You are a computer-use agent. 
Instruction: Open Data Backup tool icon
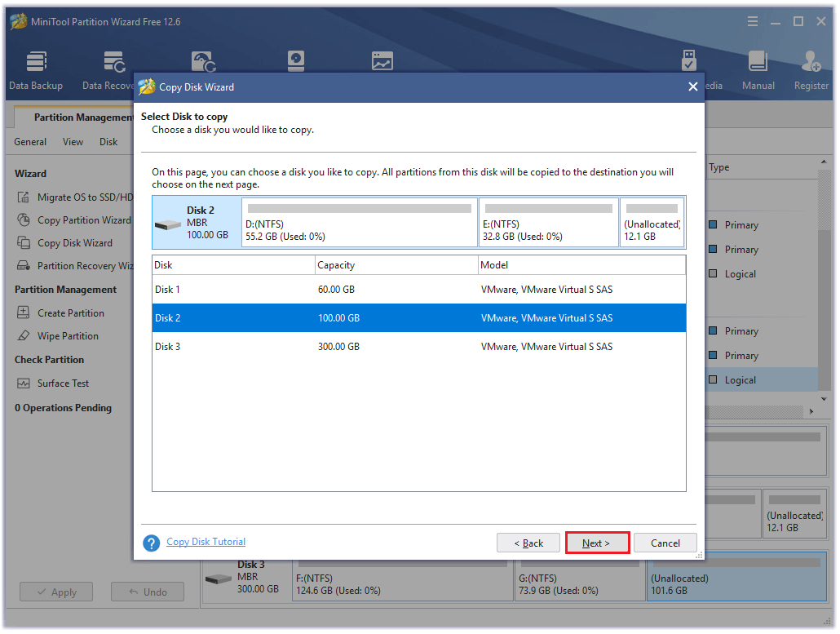click(x=36, y=71)
